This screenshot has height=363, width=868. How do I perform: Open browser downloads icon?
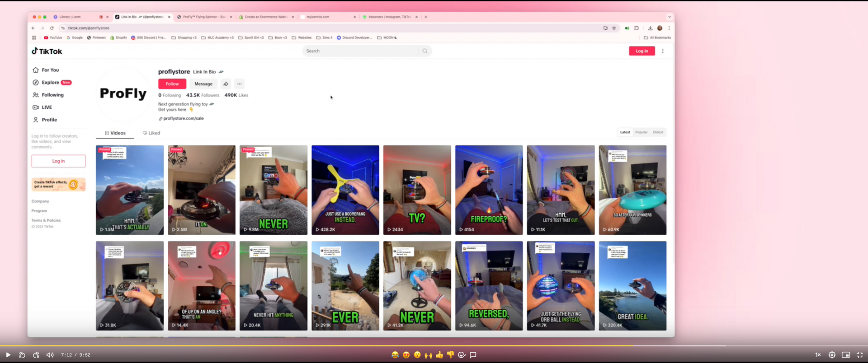650,28
